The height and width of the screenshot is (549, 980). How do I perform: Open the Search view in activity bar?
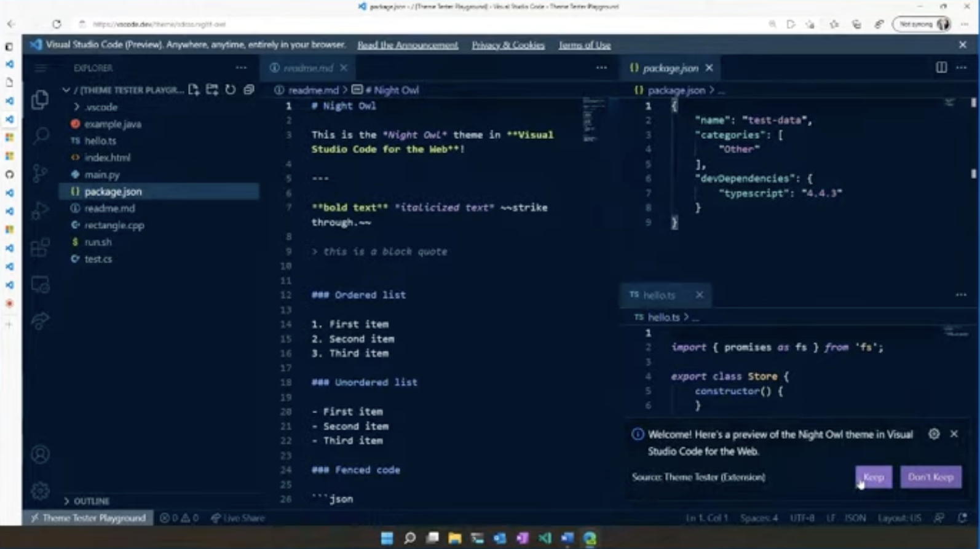(x=41, y=135)
